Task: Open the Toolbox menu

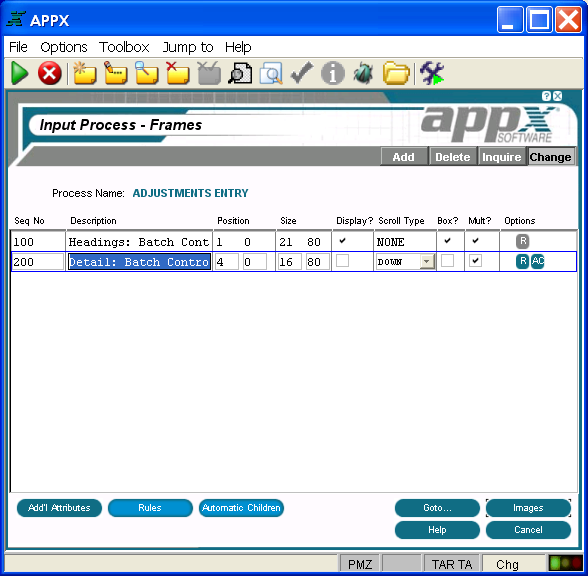Action: (124, 47)
